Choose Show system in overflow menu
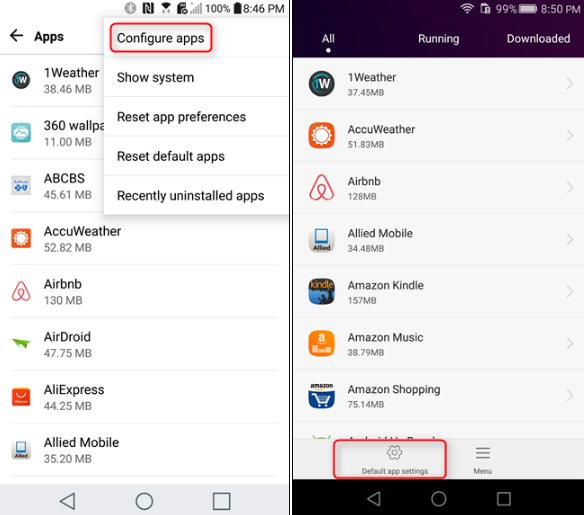 tap(155, 77)
